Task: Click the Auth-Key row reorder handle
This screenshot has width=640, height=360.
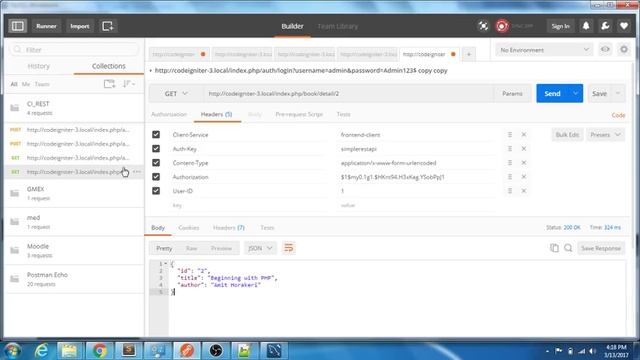Action: (x=510, y=149)
